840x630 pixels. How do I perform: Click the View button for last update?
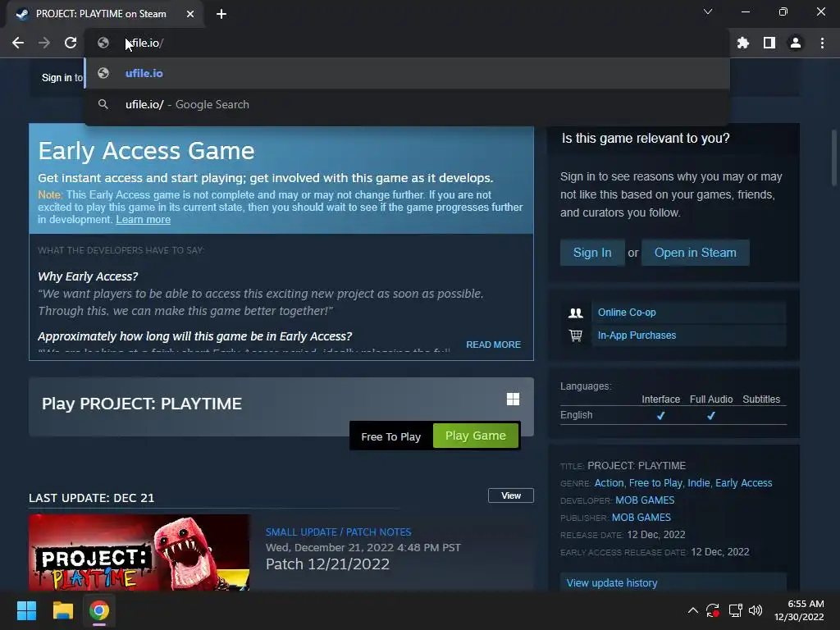tap(510, 495)
